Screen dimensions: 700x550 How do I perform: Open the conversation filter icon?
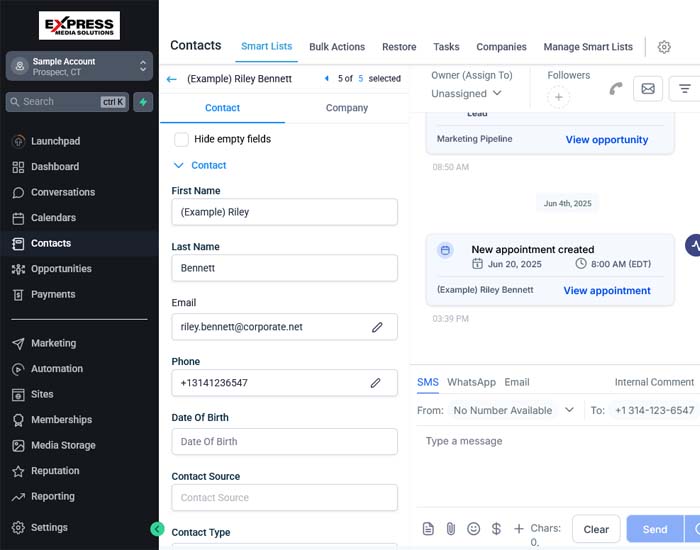(684, 88)
